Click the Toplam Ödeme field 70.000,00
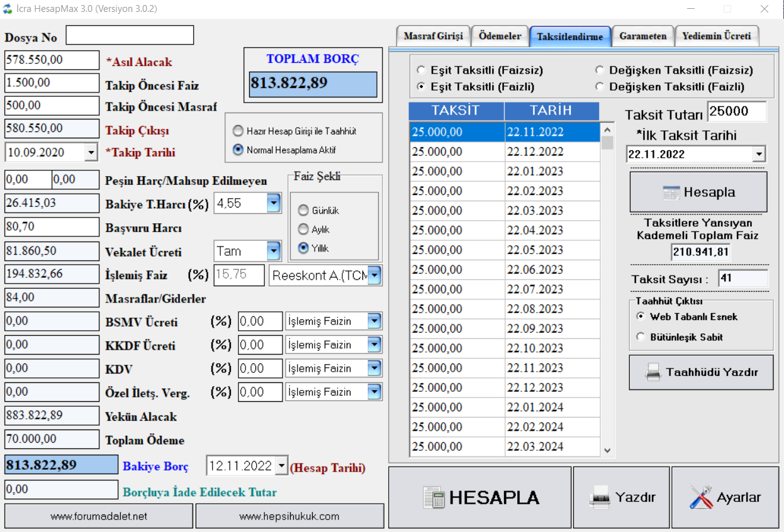The width and height of the screenshot is (784, 532). tap(52, 439)
